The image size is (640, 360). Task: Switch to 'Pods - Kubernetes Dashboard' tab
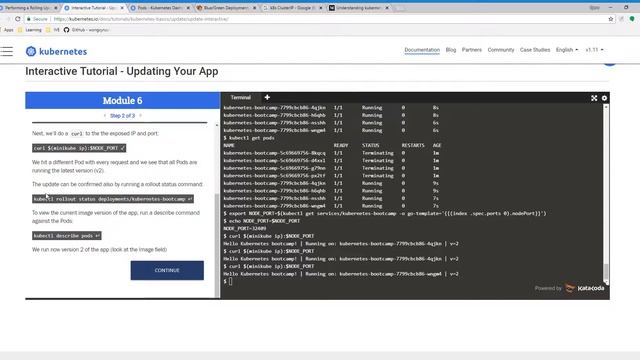(159, 8)
